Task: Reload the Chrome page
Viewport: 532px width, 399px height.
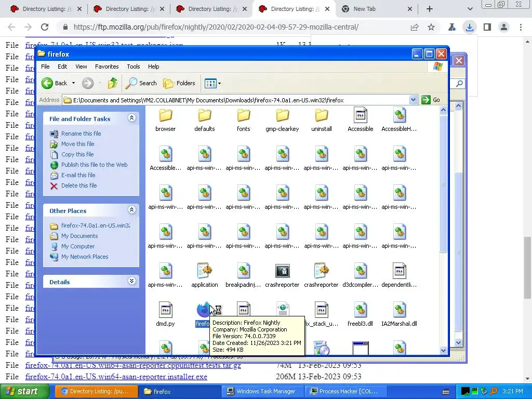Action: [45, 27]
